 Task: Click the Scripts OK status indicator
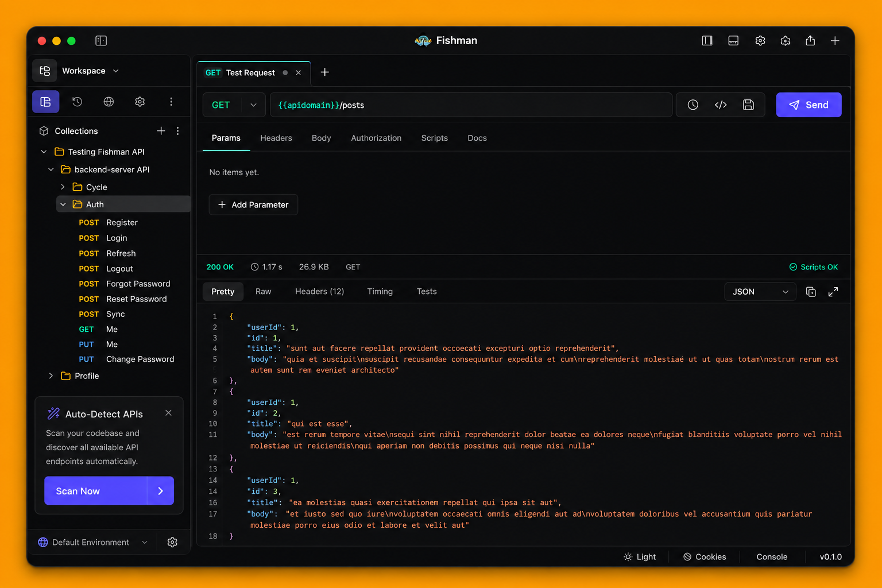(814, 267)
